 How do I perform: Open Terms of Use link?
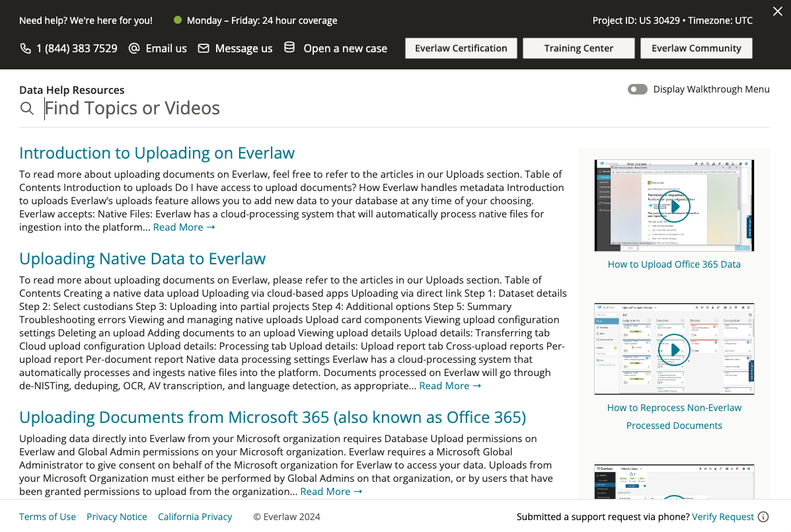(x=48, y=517)
